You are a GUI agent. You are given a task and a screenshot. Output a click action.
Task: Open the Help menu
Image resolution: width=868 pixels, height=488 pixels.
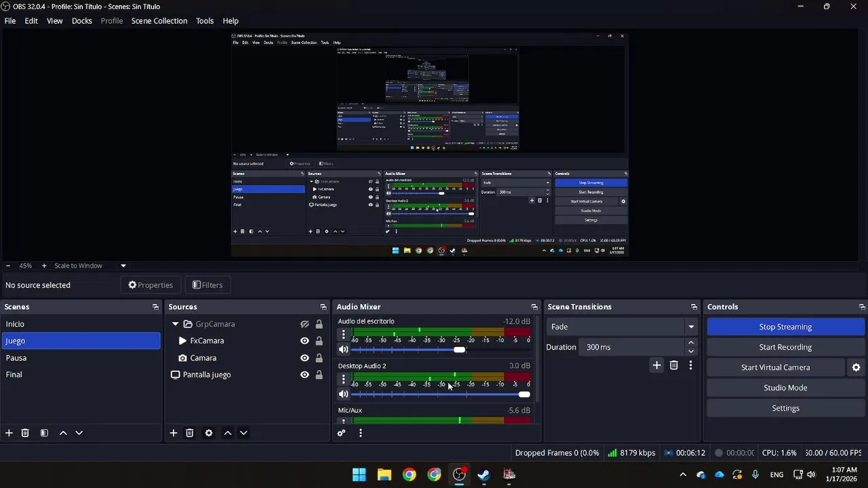coord(231,21)
